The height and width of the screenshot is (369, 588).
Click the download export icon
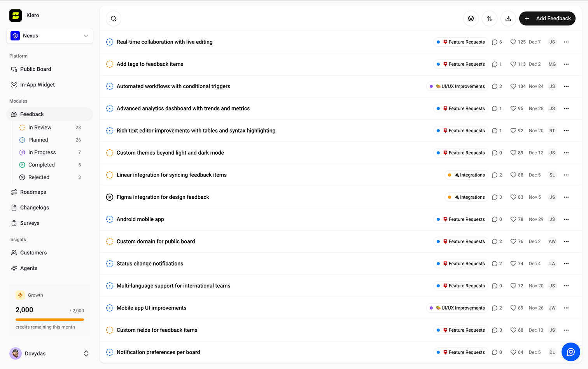(508, 19)
